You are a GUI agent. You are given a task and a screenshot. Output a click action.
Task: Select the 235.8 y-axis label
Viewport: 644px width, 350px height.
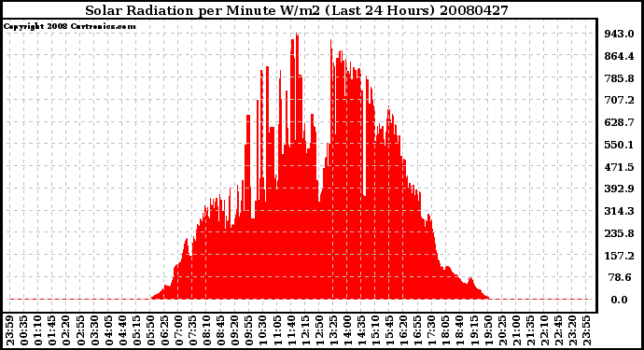tap(619, 233)
